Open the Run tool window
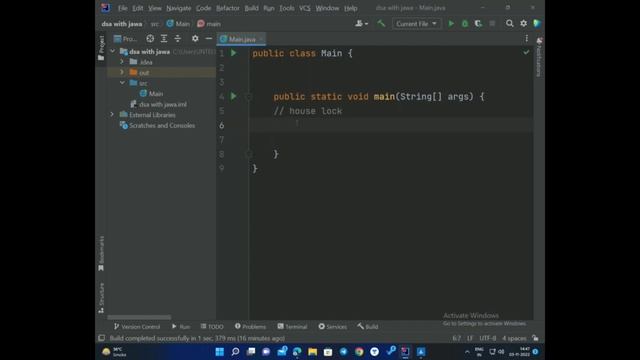Viewport: 640px width, 360px height. click(x=181, y=327)
